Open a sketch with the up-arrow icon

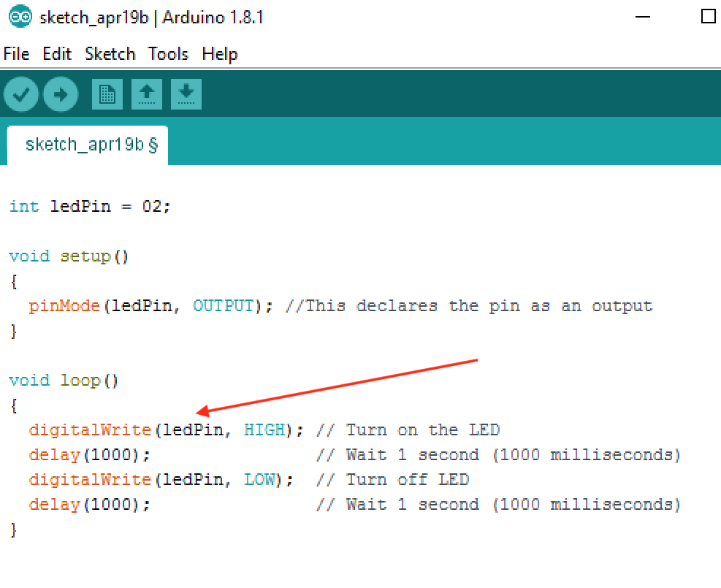coord(147,94)
